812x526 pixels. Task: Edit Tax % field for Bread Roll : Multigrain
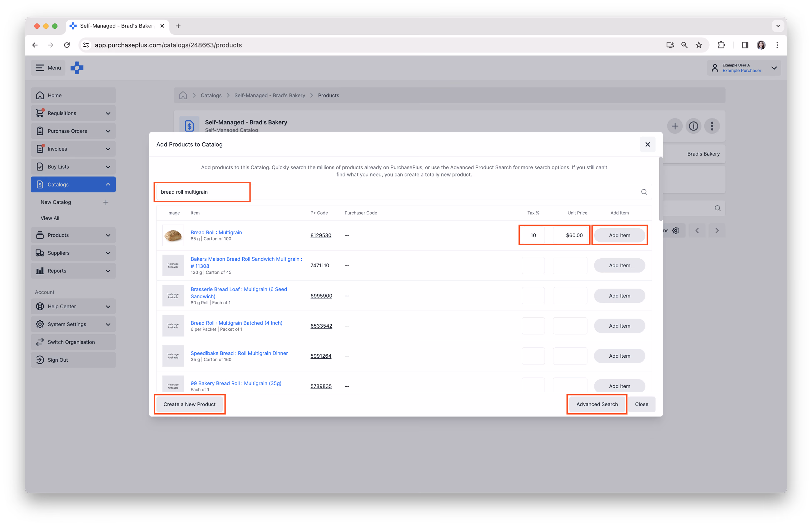pos(533,236)
